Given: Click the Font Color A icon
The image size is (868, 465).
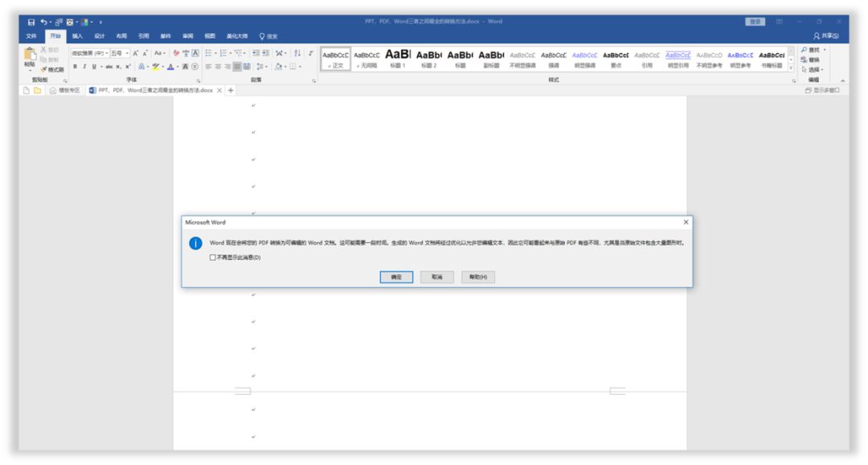Looking at the screenshot, I should pyautogui.click(x=170, y=67).
